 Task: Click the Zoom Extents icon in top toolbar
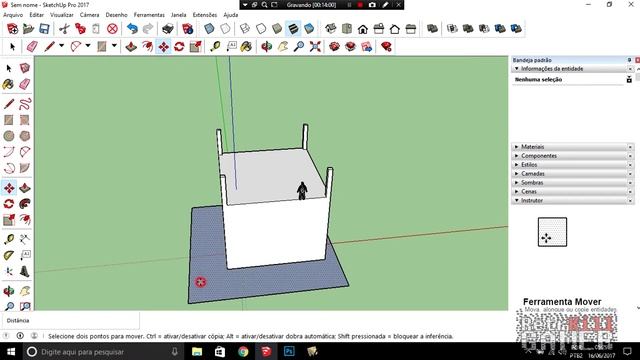click(315, 47)
